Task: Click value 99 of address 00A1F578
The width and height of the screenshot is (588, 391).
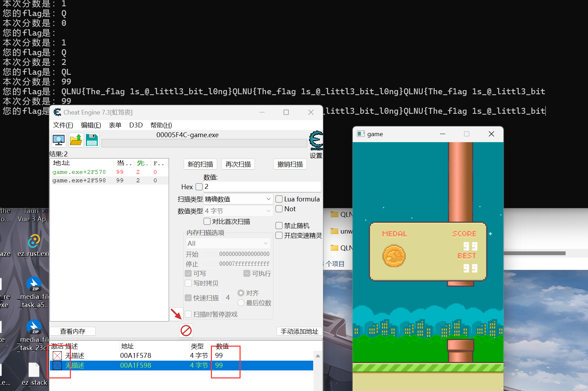Action: coord(219,355)
